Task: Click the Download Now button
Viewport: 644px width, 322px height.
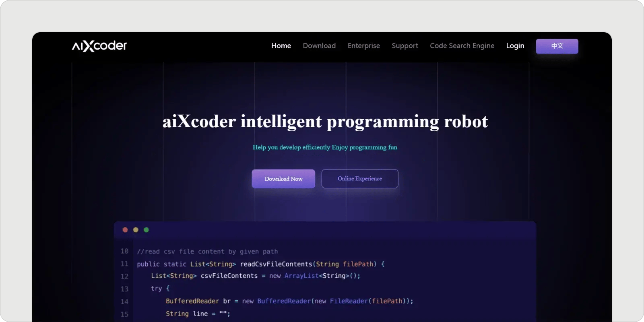Action: pyautogui.click(x=283, y=179)
